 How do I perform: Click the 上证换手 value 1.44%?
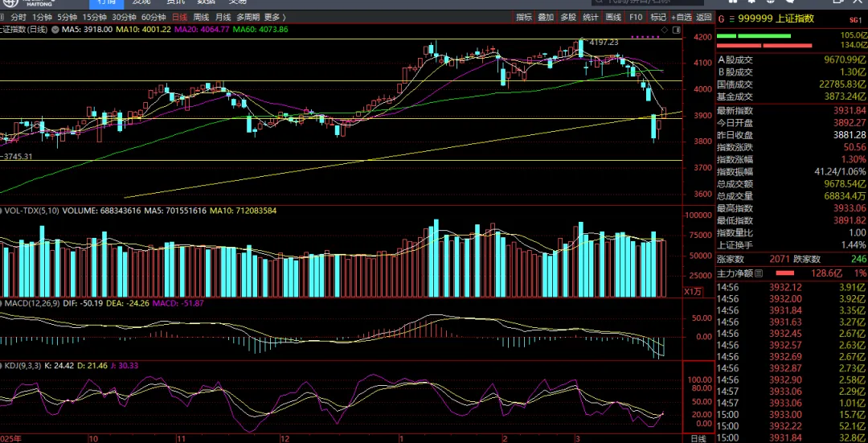pos(854,244)
